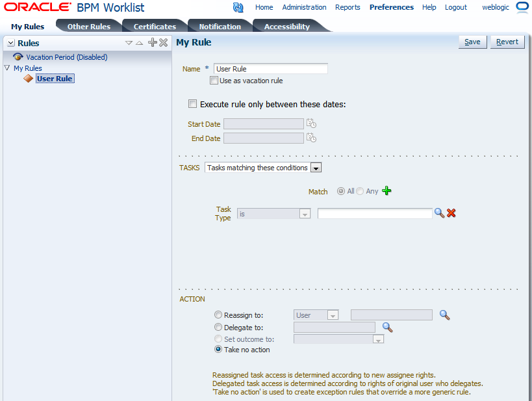Search reassign user with magnifier icon
Screen dimensions: 532x401
pyautogui.click(x=444, y=315)
